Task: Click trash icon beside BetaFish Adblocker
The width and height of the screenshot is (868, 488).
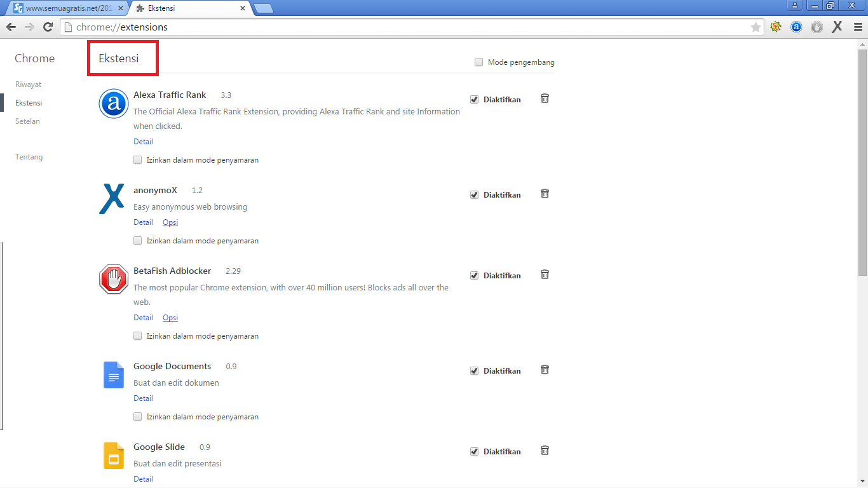Action: (545, 274)
